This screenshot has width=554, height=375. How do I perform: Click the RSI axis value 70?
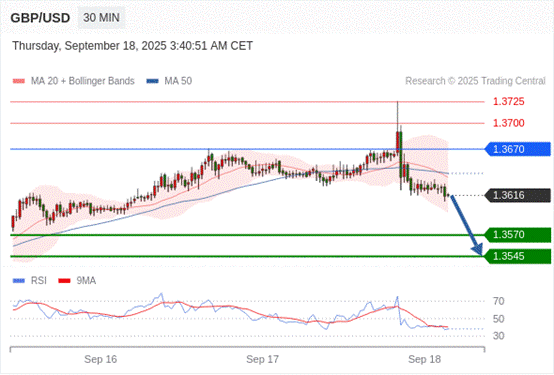click(499, 301)
